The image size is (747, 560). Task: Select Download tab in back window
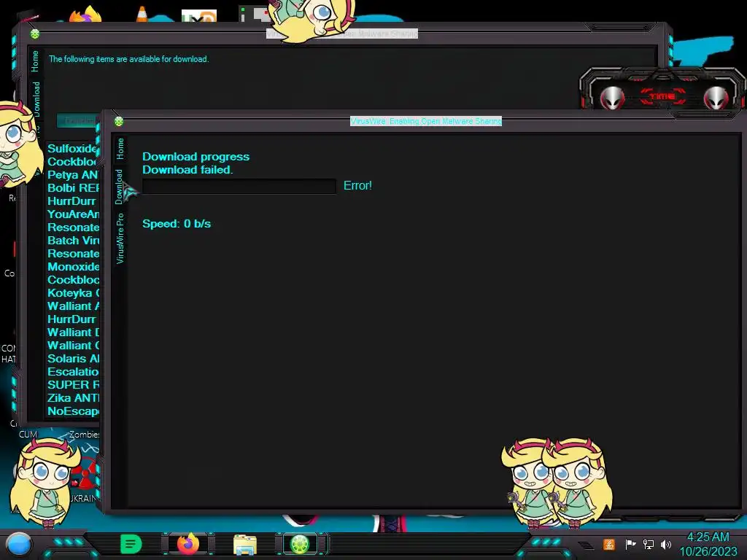point(36,99)
